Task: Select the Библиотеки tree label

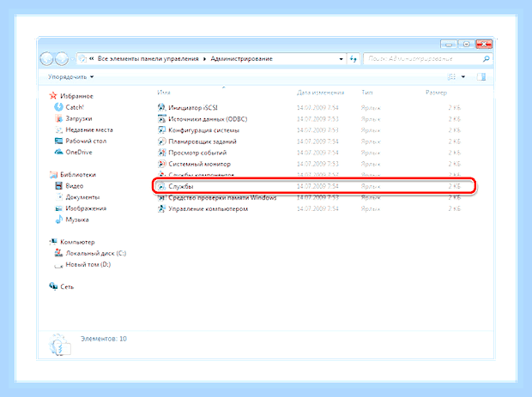Action: [78, 175]
